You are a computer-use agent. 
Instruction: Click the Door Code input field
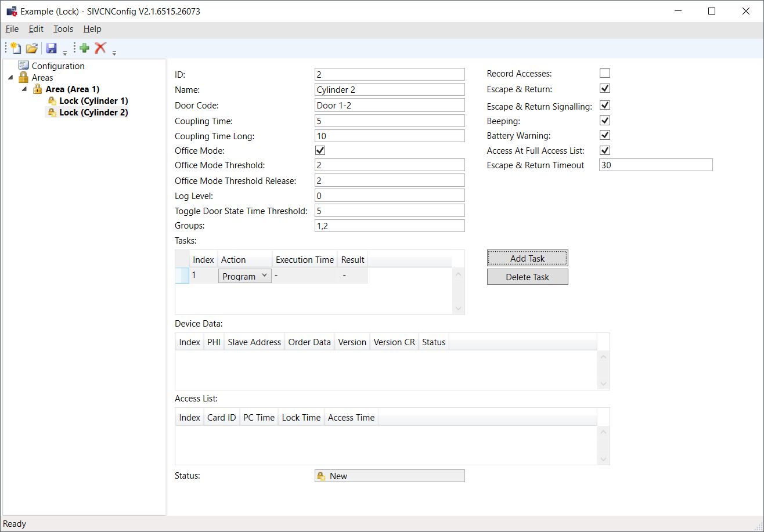coord(389,105)
